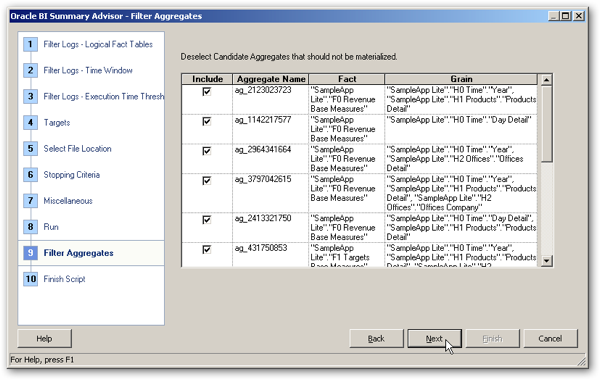Click the step 6 number badge

click(x=31, y=175)
